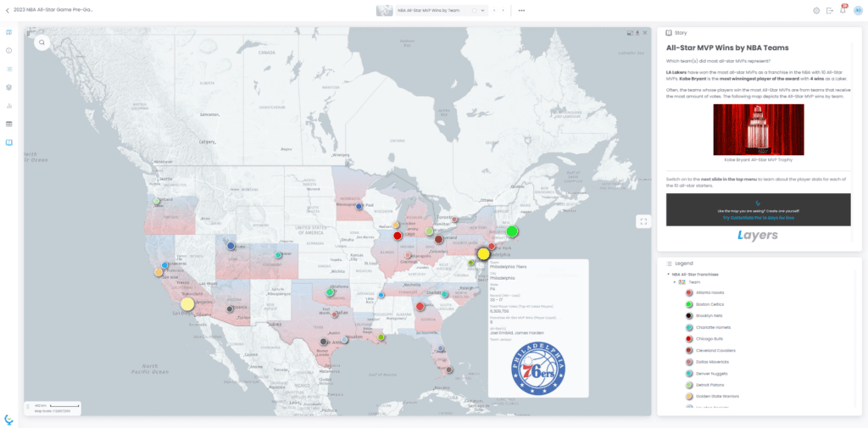Click the slide thumbnail in top bar
This screenshot has height=428, width=868.
click(x=384, y=10)
